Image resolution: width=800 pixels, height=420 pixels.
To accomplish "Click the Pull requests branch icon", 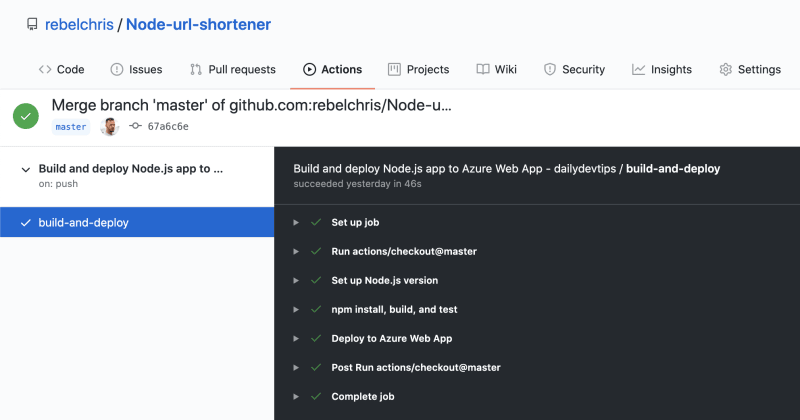I will point(196,69).
